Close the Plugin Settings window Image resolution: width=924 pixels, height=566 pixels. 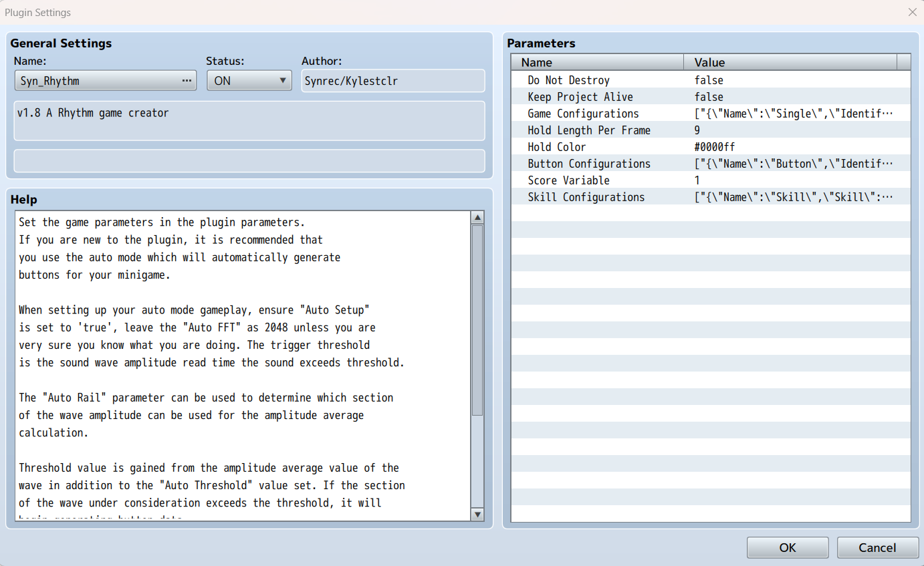(912, 12)
